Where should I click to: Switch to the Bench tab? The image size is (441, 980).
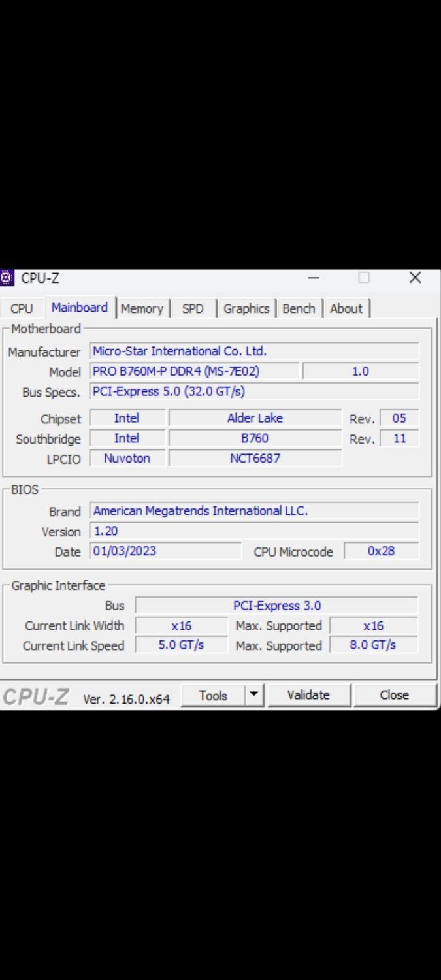click(x=299, y=308)
